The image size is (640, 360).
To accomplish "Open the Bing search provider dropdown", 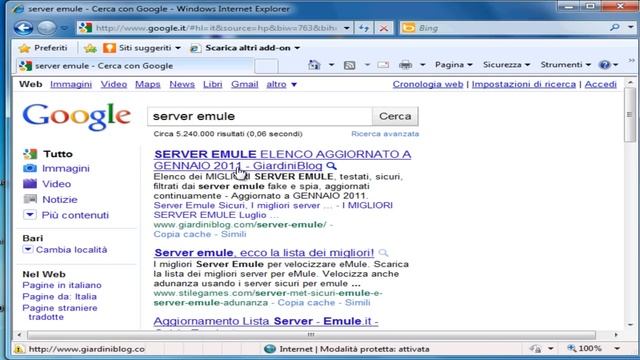I will pyautogui.click(x=631, y=27).
